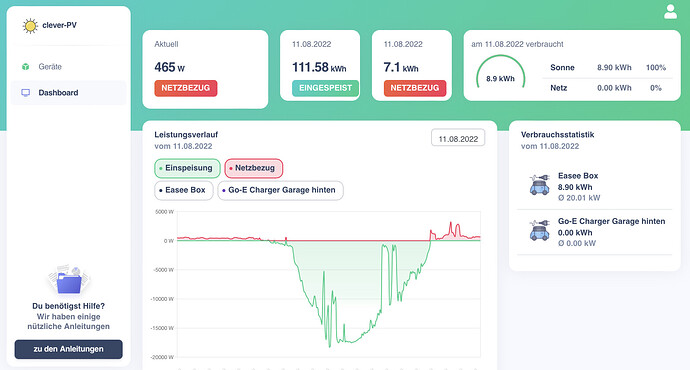The height and width of the screenshot is (370, 690).
Task: Click the 111.58 kWh value
Action: click(319, 67)
